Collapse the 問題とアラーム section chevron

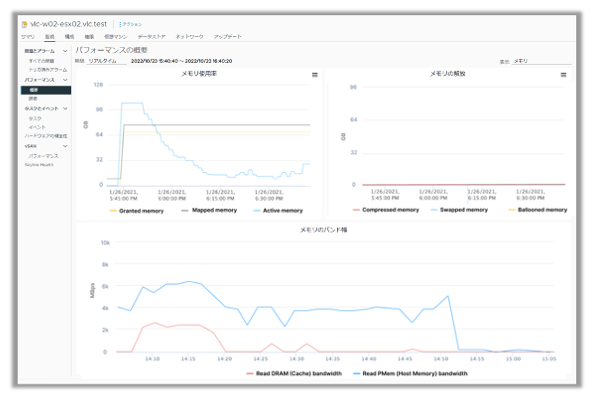65,51
